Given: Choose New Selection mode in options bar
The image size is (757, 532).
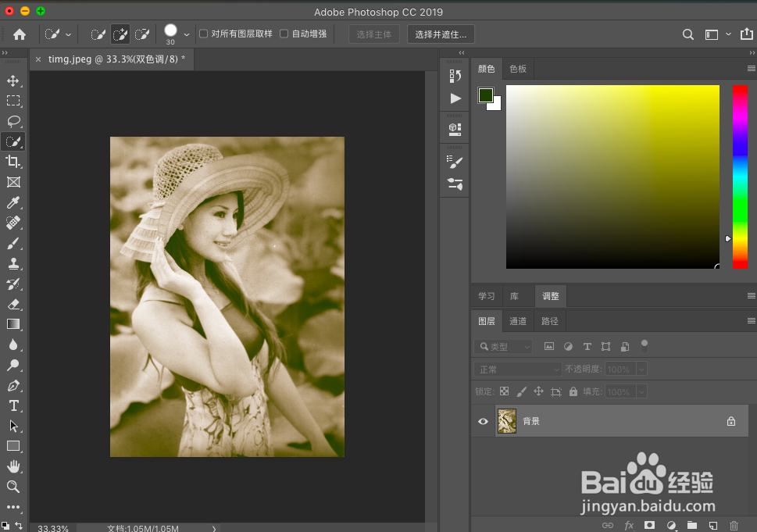Looking at the screenshot, I should pyautogui.click(x=98, y=34).
